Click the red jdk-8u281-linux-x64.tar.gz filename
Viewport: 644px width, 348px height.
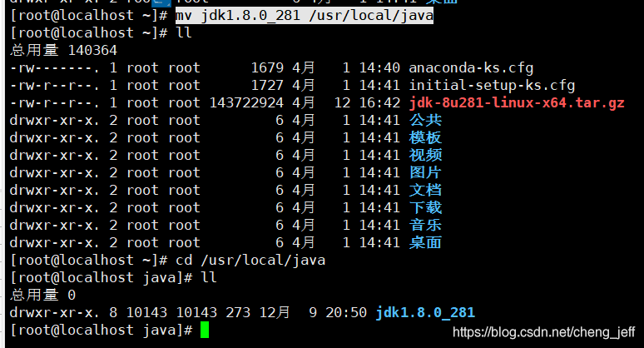click(517, 102)
